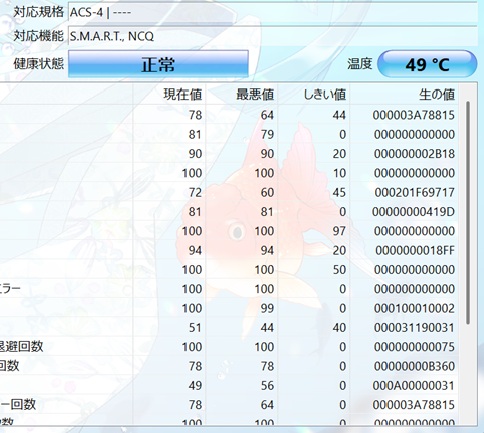Select raw value 000000000075
The image size is (484, 433).
pos(414,347)
